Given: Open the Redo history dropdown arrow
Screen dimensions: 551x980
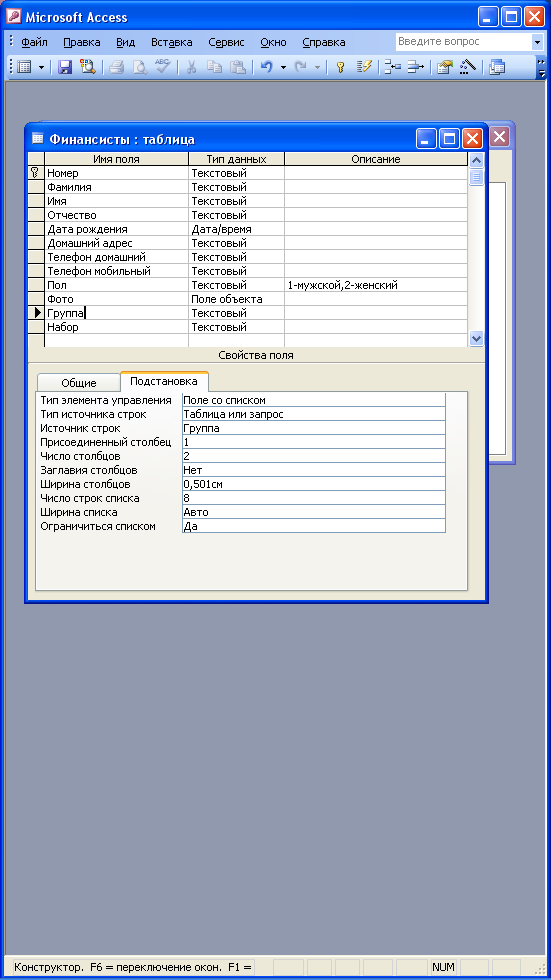Looking at the screenshot, I should pyautogui.click(x=317, y=67).
